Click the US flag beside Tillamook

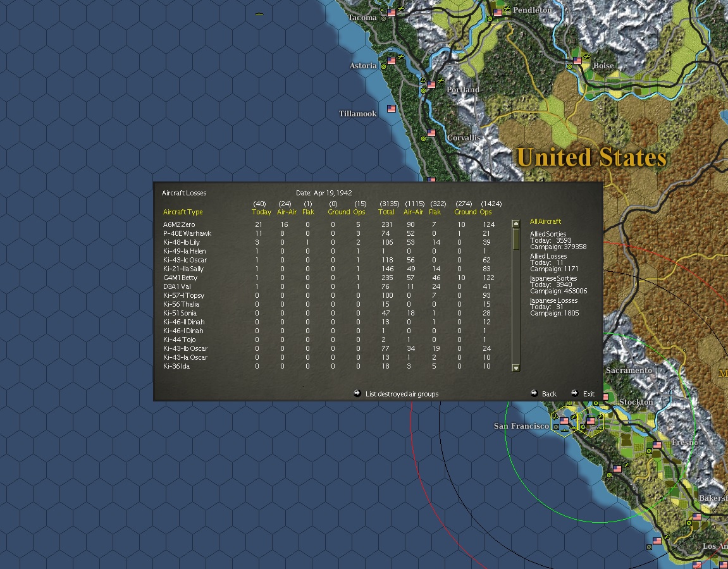pyautogui.click(x=392, y=109)
